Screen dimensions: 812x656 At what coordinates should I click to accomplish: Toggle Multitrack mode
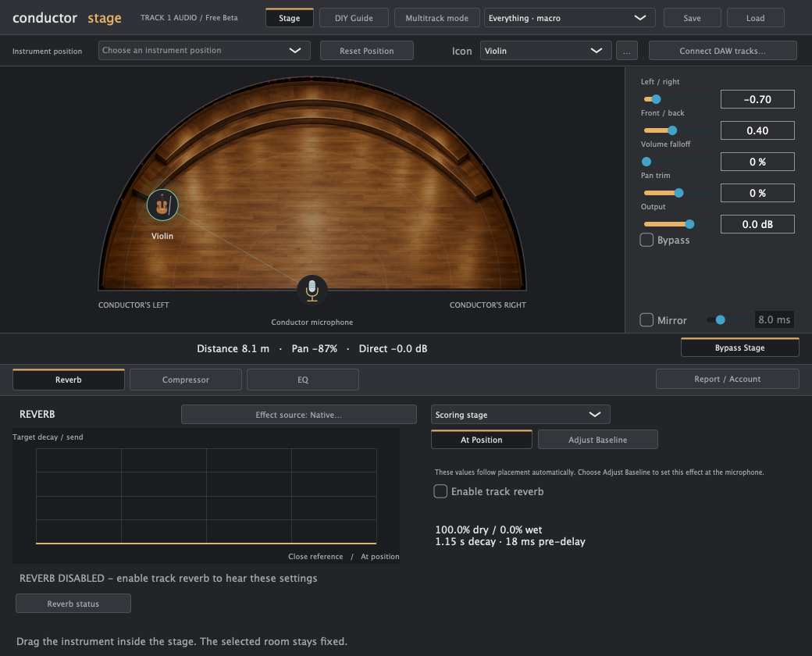[x=436, y=18]
